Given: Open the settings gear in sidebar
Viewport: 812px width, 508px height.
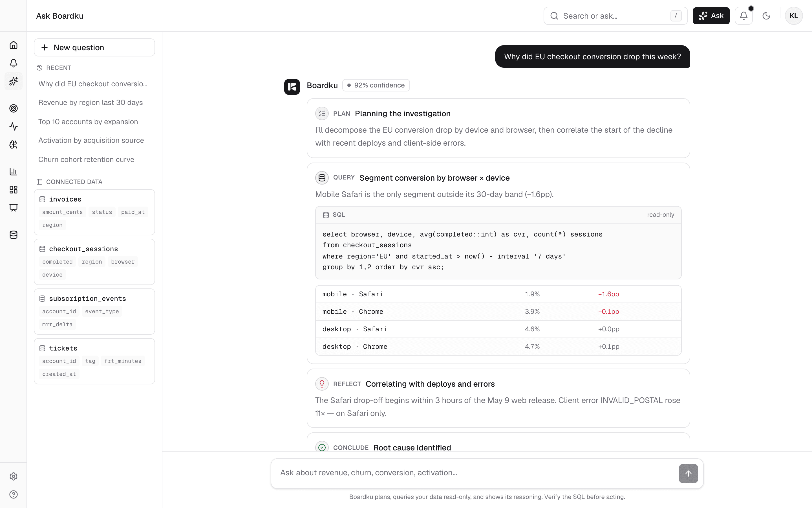Looking at the screenshot, I should 14,476.
